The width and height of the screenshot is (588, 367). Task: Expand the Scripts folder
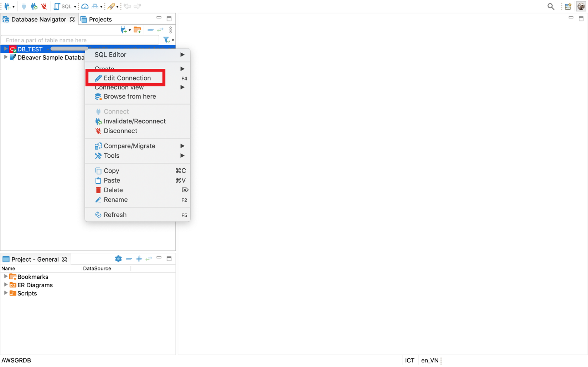(x=6, y=293)
